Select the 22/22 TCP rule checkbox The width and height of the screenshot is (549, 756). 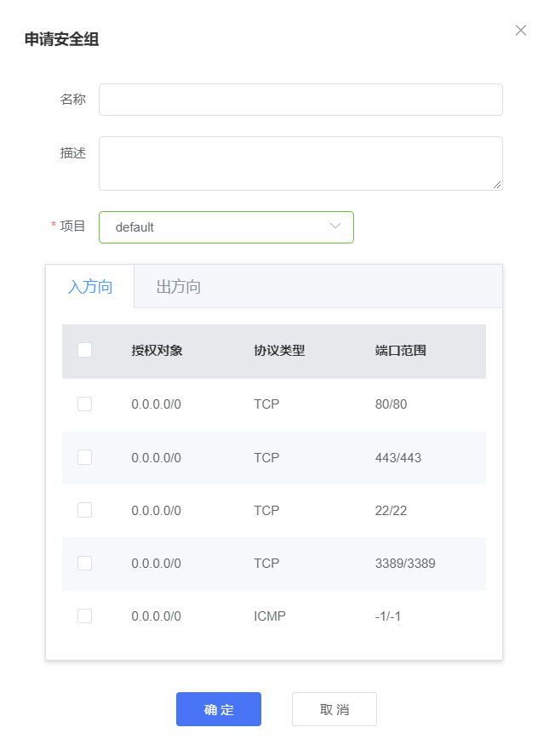pyautogui.click(x=84, y=510)
